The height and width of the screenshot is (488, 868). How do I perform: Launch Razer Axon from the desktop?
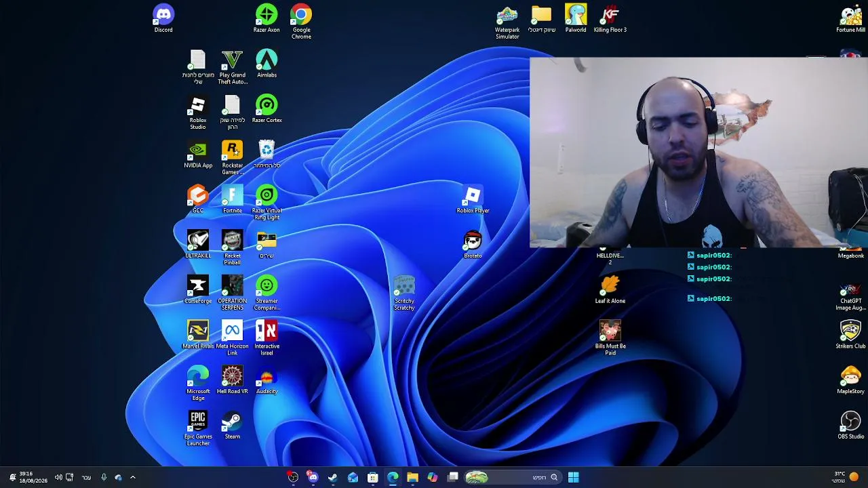click(x=267, y=19)
